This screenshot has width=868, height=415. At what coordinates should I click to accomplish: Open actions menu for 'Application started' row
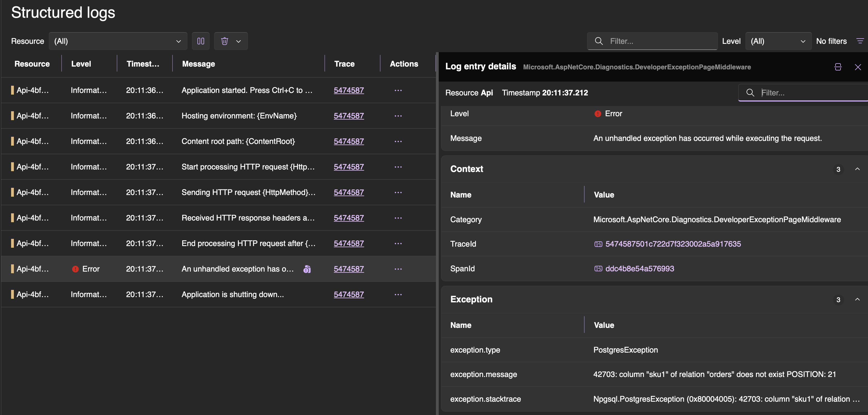[x=398, y=90]
